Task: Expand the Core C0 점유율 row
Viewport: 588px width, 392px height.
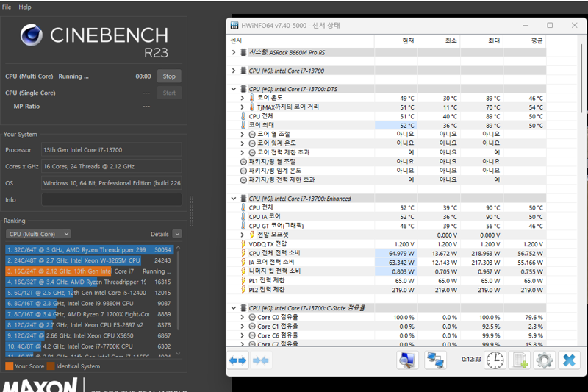Action: 243,318
